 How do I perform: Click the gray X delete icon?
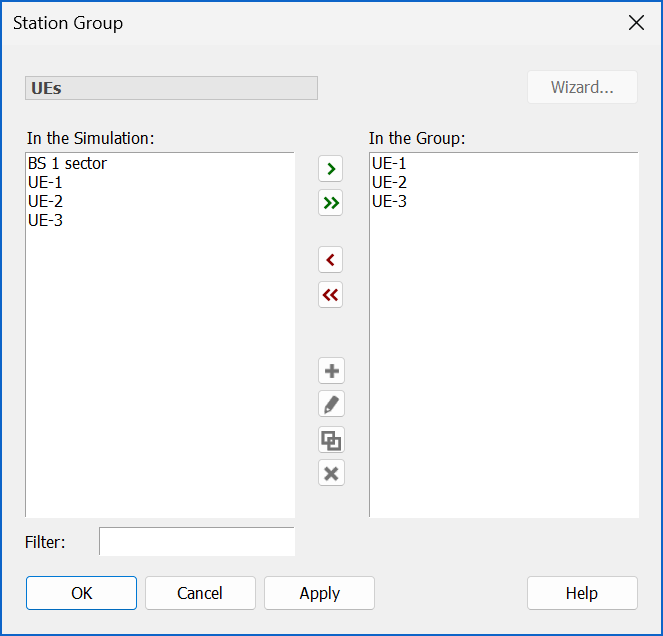(x=331, y=473)
